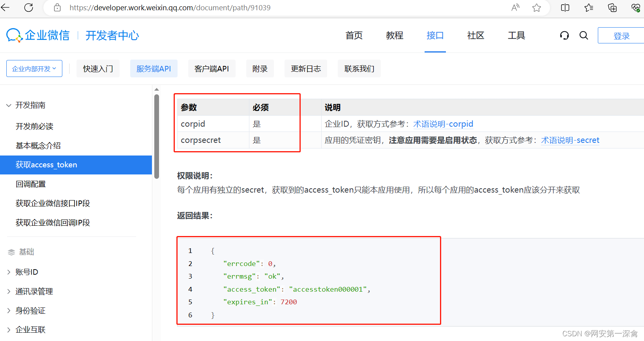
Task: Reload the page with refresh icon
Action: [x=29, y=7]
